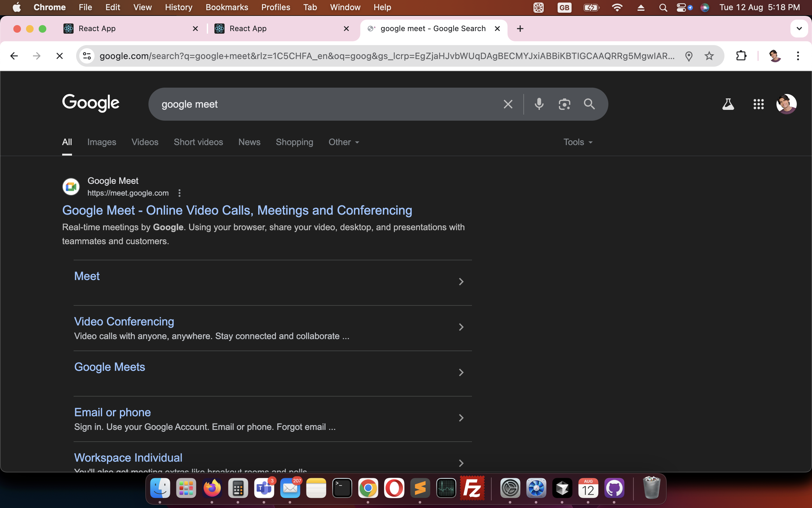Open Activity Monitor from the Dock
Image resolution: width=812 pixels, height=508 pixels.
point(446,488)
